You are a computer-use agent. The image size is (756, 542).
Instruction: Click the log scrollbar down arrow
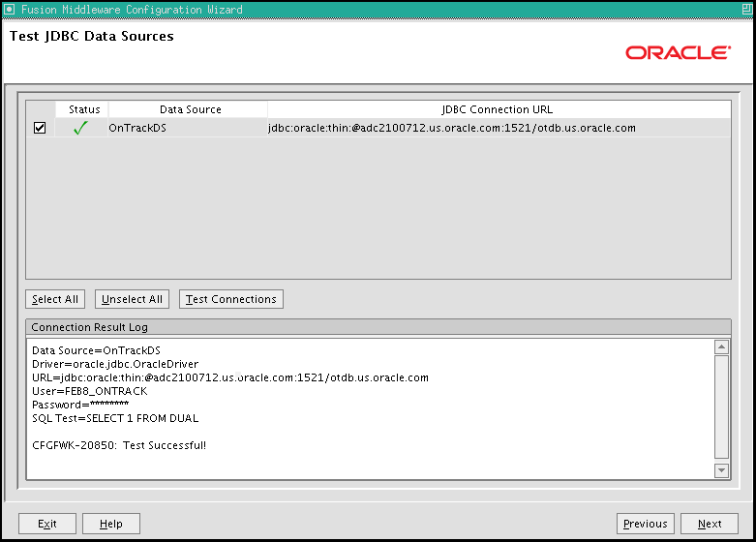tap(721, 470)
